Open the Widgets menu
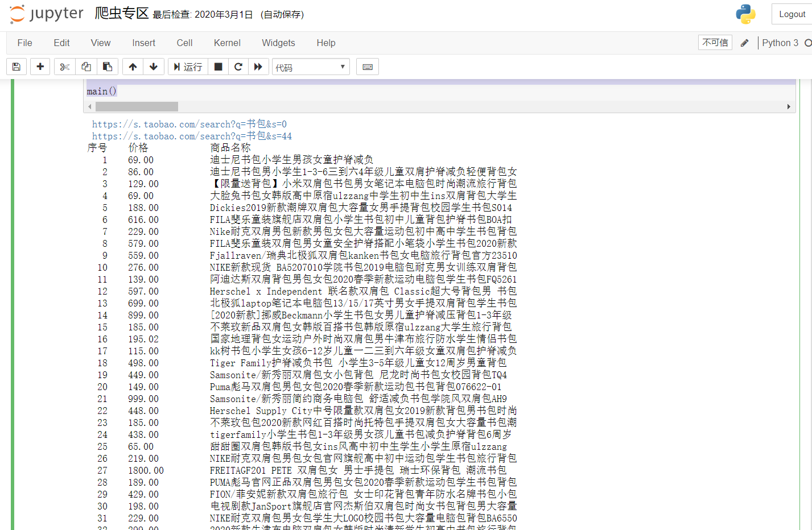 click(278, 43)
